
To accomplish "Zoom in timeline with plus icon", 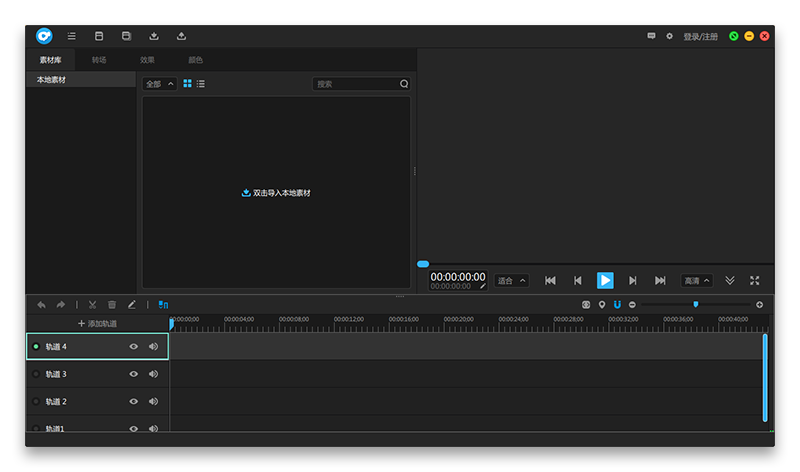I will pyautogui.click(x=760, y=305).
